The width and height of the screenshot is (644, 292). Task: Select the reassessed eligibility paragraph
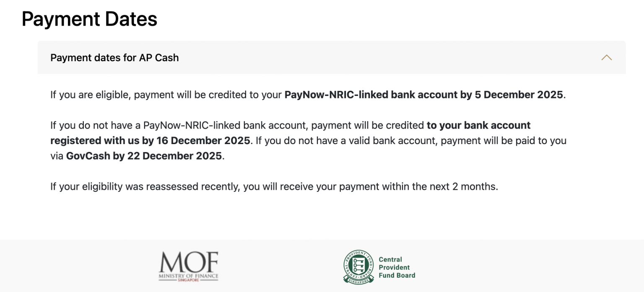[x=274, y=186]
